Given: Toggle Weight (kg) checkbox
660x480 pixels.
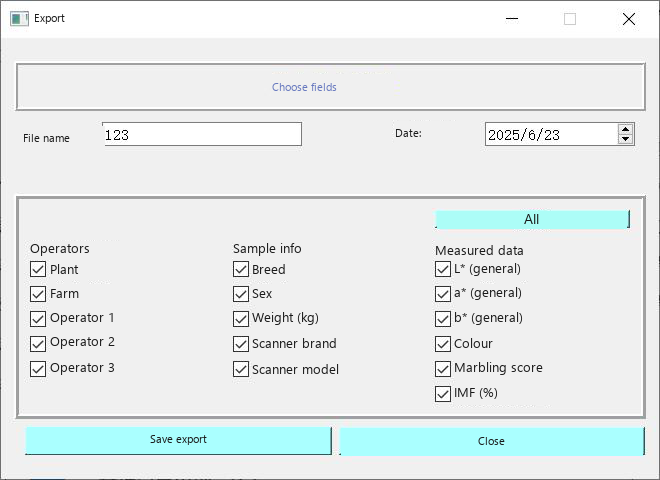Looking at the screenshot, I should (x=241, y=319).
